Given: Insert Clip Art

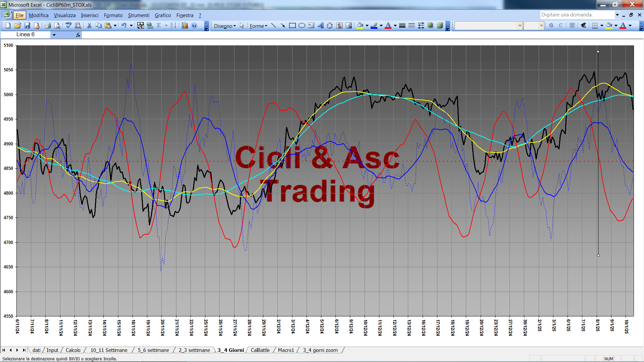Looking at the screenshot, I should (339, 25).
